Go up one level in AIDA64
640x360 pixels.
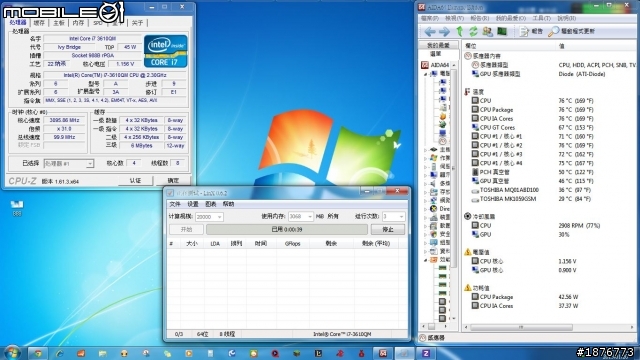[460, 31]
